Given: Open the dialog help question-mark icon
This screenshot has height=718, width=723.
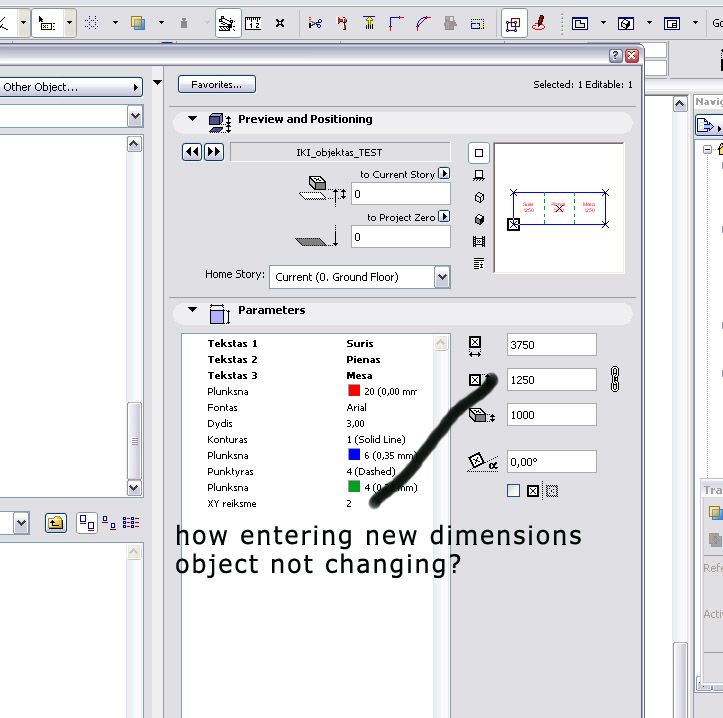Looking at the screenshot, I should tap(616, 56).
